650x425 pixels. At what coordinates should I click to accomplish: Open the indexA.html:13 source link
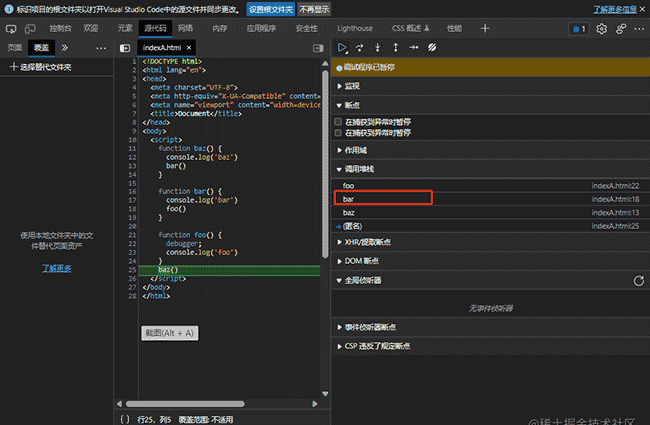(x=615, y=213)
